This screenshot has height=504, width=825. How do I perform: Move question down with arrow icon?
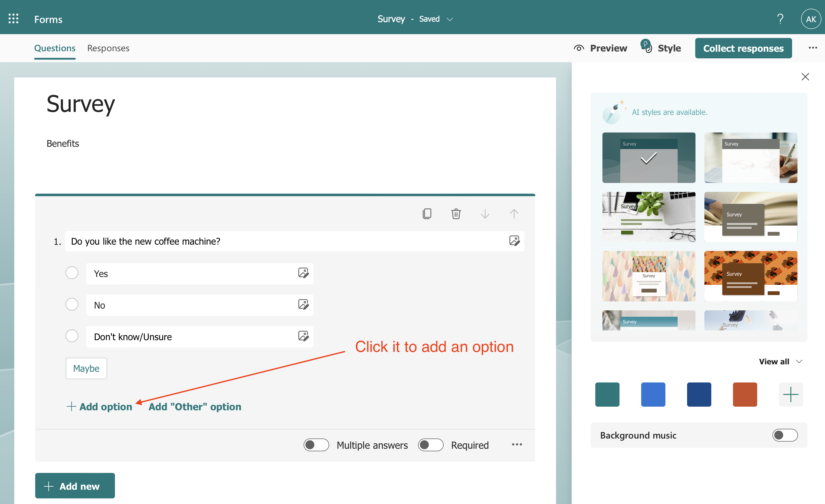click(485, 214)
